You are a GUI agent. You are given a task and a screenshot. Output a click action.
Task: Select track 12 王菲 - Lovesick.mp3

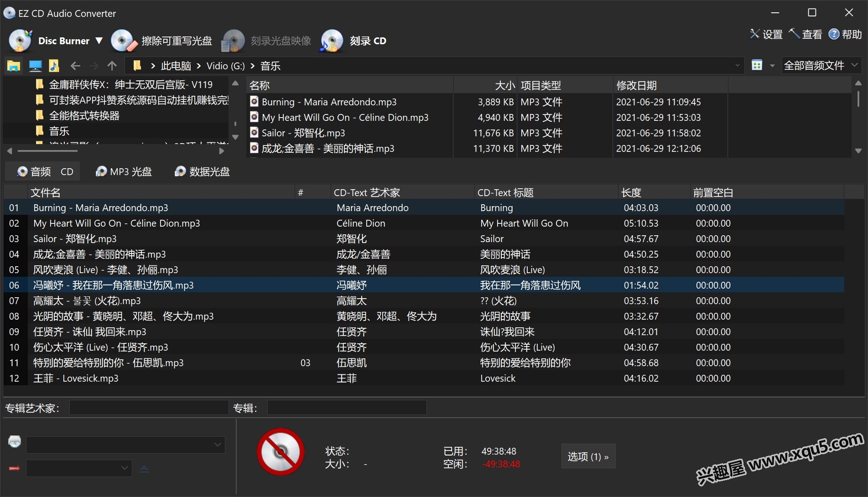click(424, 378)
